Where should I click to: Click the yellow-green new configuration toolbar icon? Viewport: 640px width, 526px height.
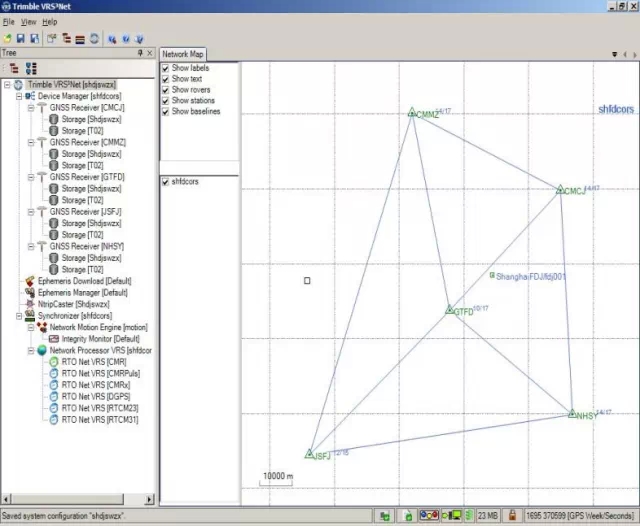point(7,39)
